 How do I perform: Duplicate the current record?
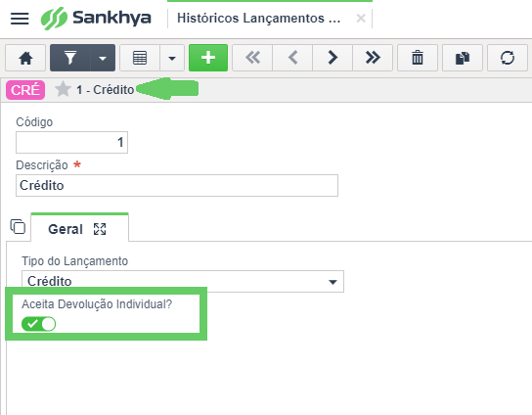coord(463,58)
